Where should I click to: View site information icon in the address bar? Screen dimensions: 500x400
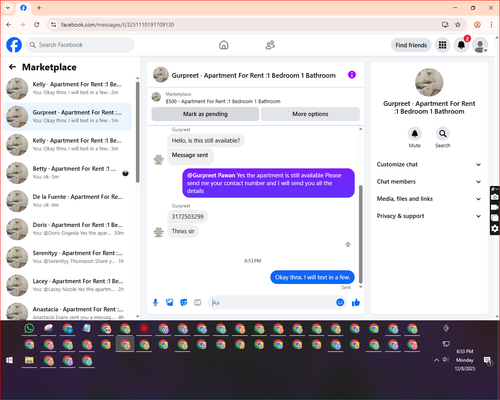[53, 25]
